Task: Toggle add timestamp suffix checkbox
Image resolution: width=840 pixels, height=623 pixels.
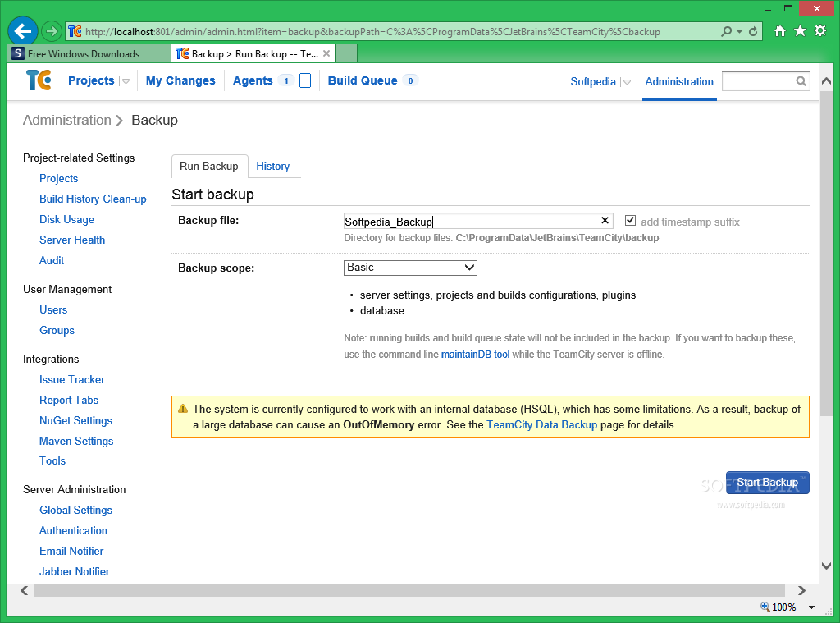Action: click(x=630, y=220)
